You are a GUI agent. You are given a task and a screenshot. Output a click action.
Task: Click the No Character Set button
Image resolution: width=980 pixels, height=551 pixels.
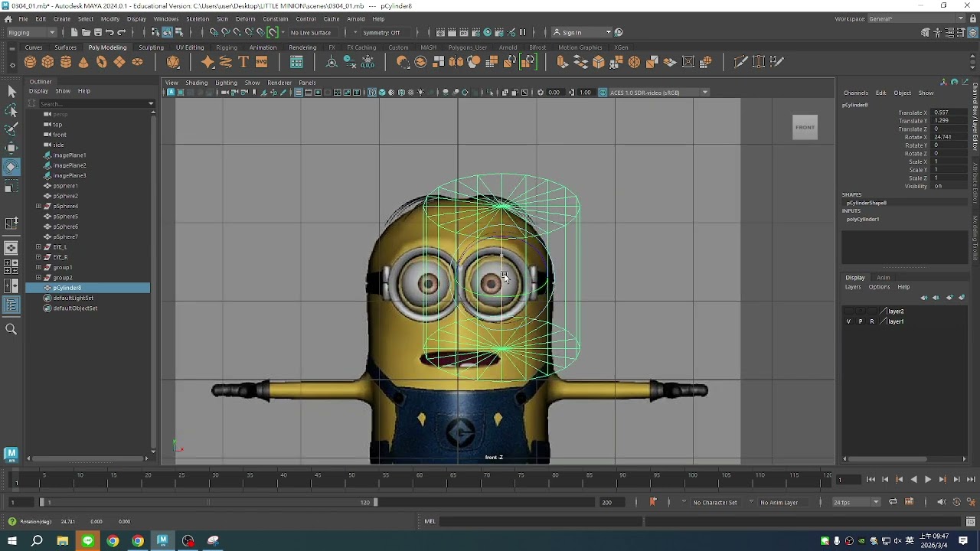(x=715, y=503)
